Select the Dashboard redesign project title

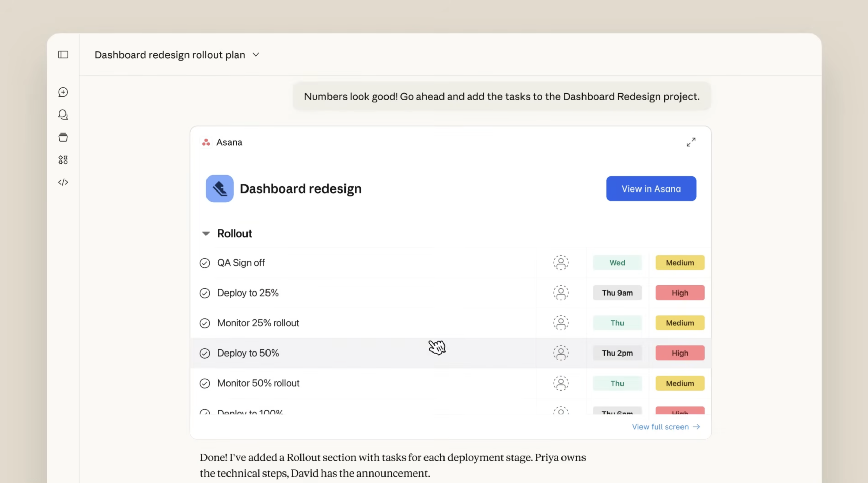click(301, 188)
